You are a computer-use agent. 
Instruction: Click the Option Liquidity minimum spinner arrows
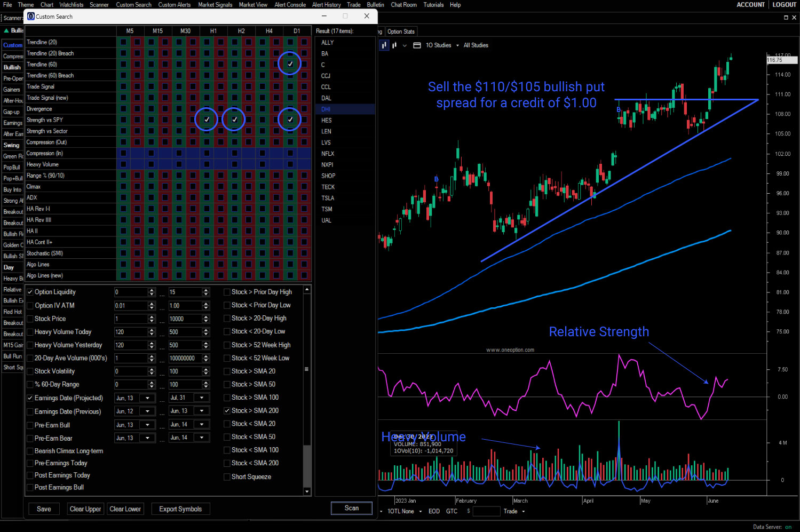[152, 292]
